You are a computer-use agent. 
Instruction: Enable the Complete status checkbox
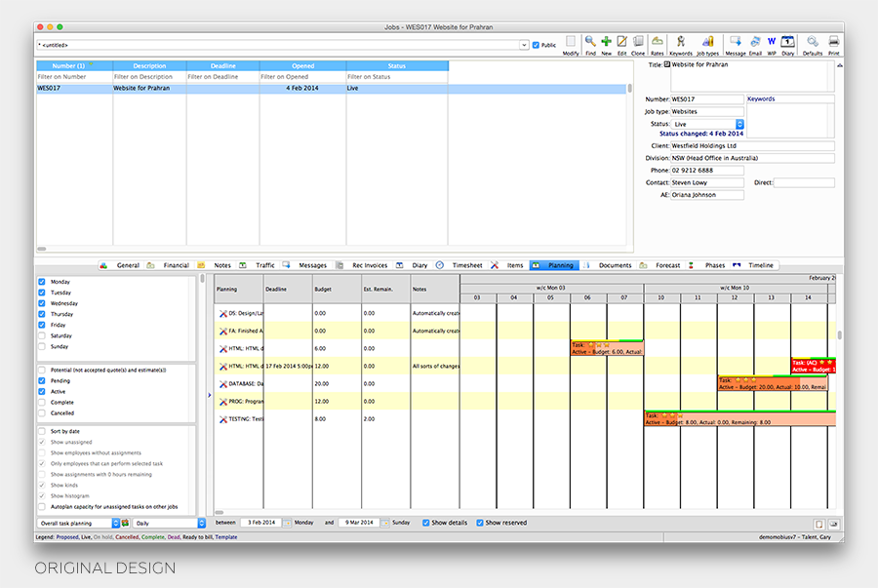41,403
